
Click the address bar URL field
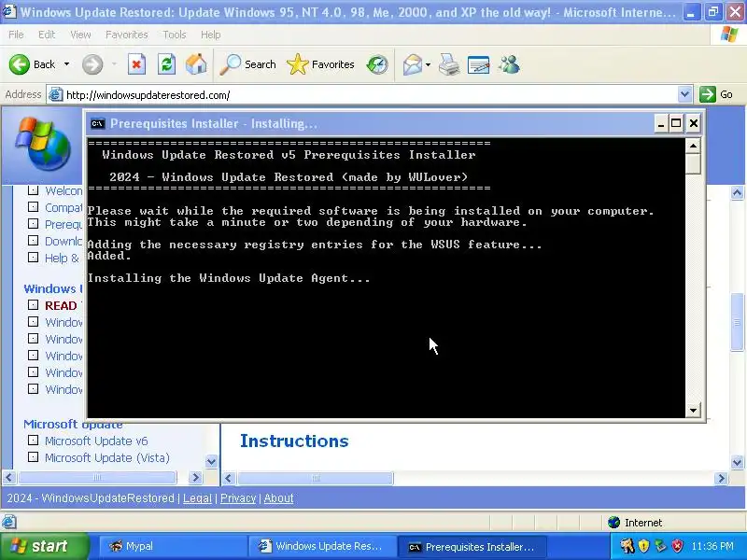pos(369,95)
